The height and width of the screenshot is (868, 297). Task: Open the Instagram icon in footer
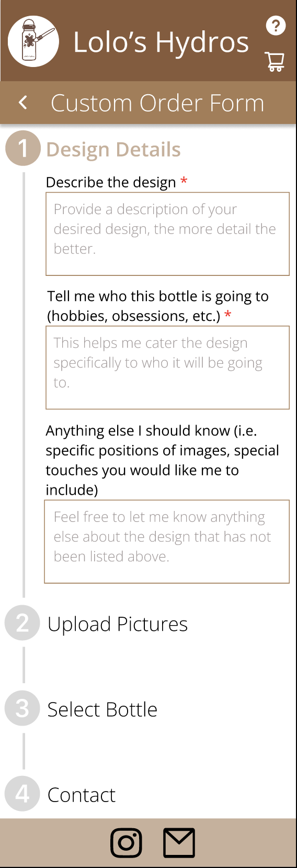point(126,843)
